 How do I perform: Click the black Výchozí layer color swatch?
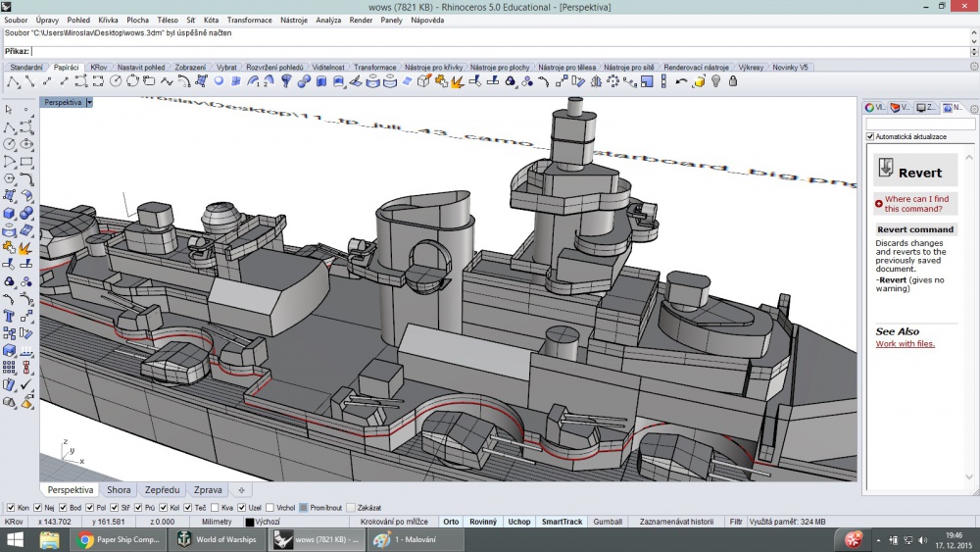point(249,522)
